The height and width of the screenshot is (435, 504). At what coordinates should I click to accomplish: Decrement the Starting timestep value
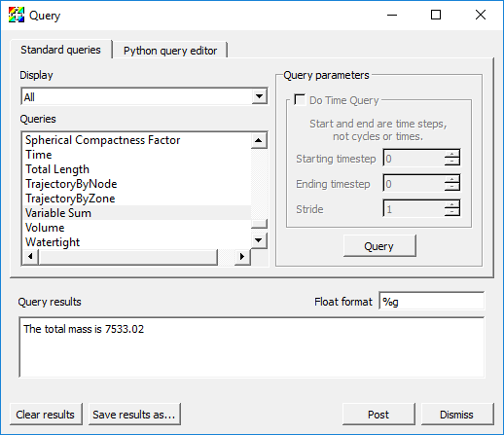pos(452,162)
